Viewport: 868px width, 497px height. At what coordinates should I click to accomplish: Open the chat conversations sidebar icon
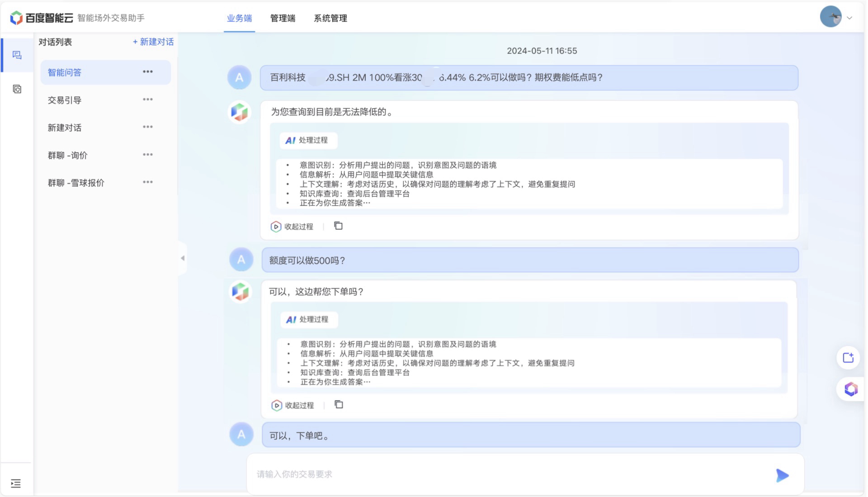tap(17, 55)
